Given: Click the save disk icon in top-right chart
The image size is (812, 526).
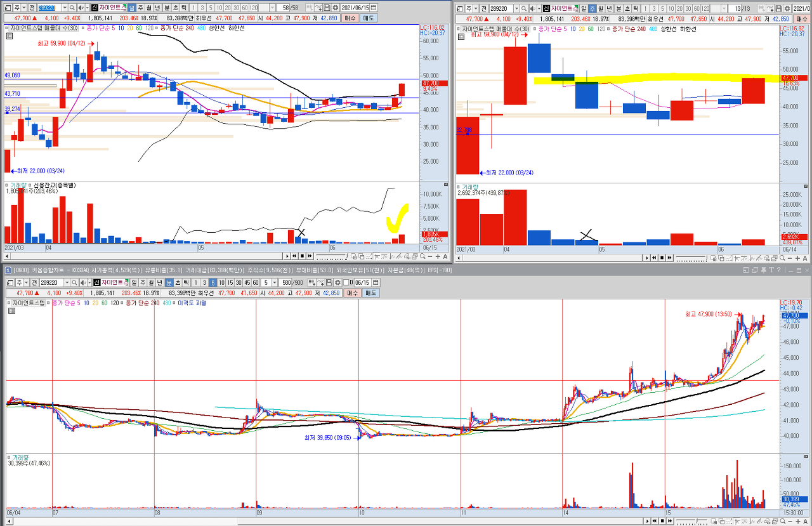Looking at the screenshot, I should point(778,8).
